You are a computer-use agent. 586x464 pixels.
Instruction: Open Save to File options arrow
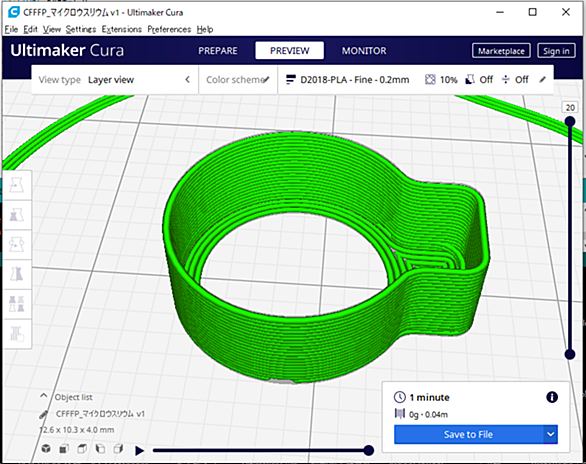point(550,434)
